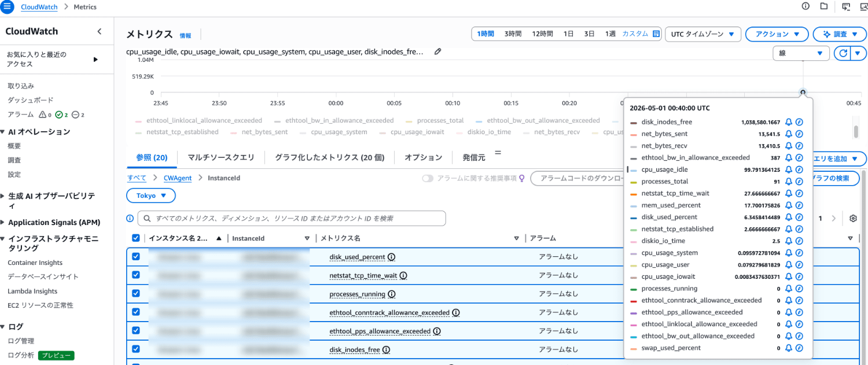Uncheck the disk_used_percent row checkbox

point(136,256)
